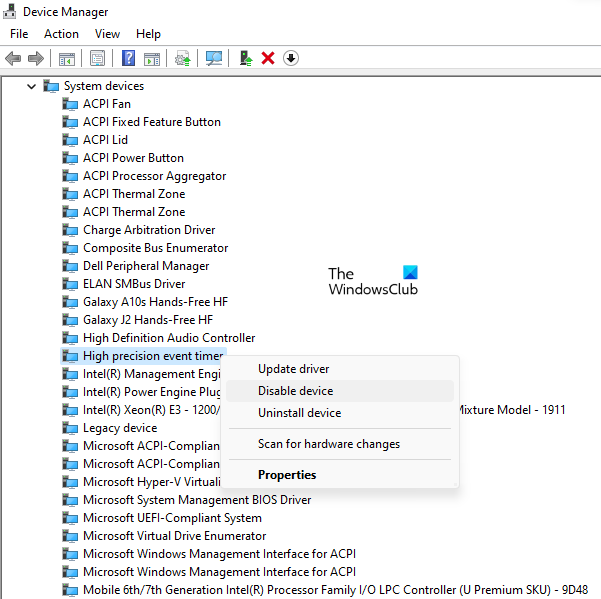The height and width of the screenshot is (599, 601).
Task: Select Legacy device entry
Action: point(120,428)
